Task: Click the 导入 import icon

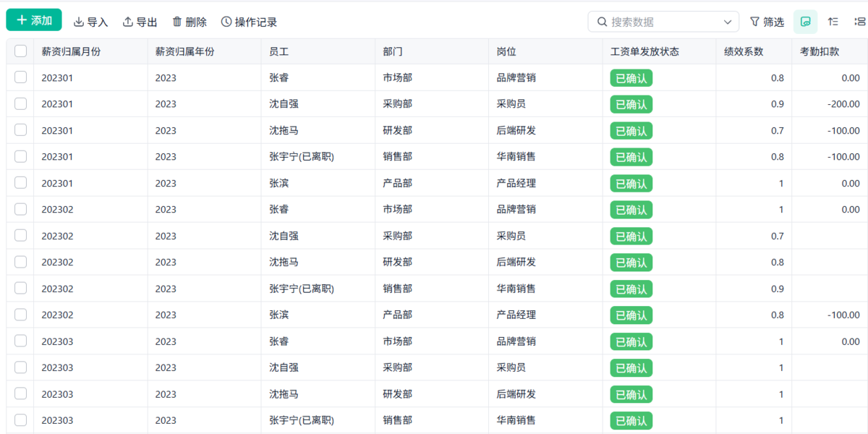Action: (x=79, y=22)
